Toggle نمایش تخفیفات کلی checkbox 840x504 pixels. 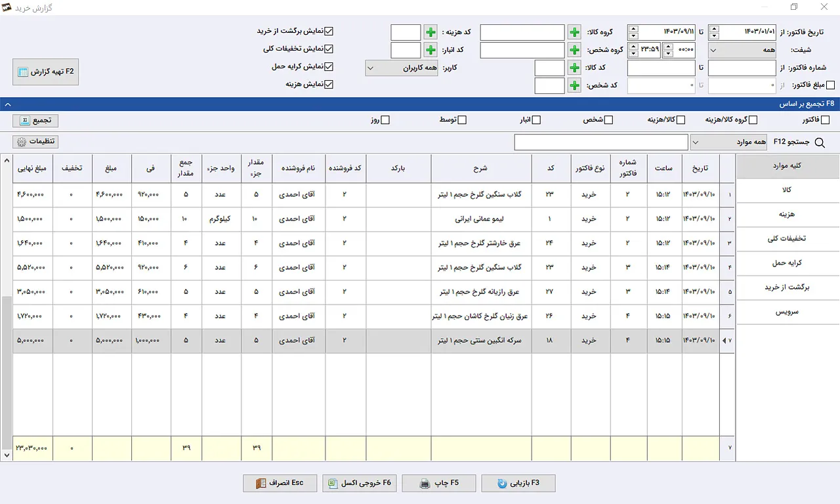(329, 49)
